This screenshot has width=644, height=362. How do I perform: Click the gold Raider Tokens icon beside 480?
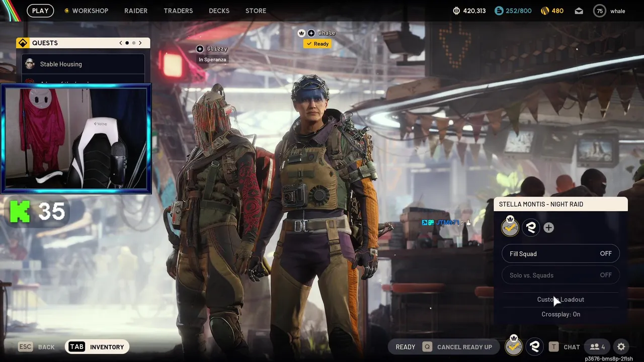coord(544,11)
